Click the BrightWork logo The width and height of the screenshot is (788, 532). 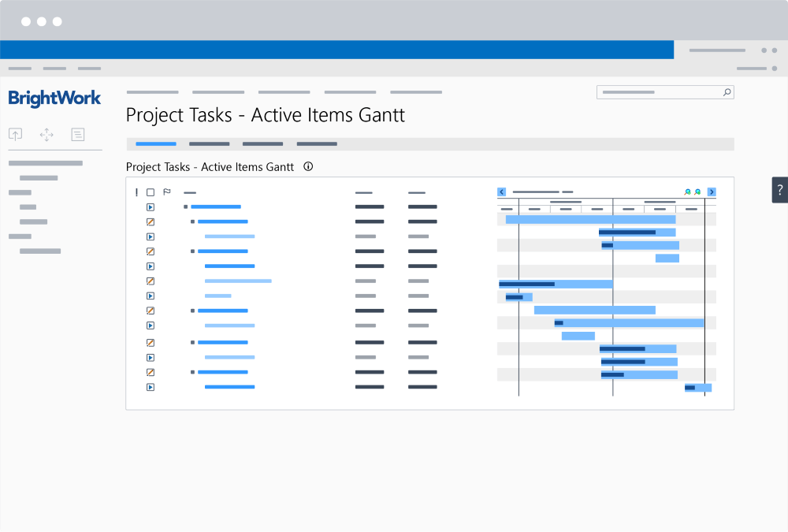[x=54, y=99]
